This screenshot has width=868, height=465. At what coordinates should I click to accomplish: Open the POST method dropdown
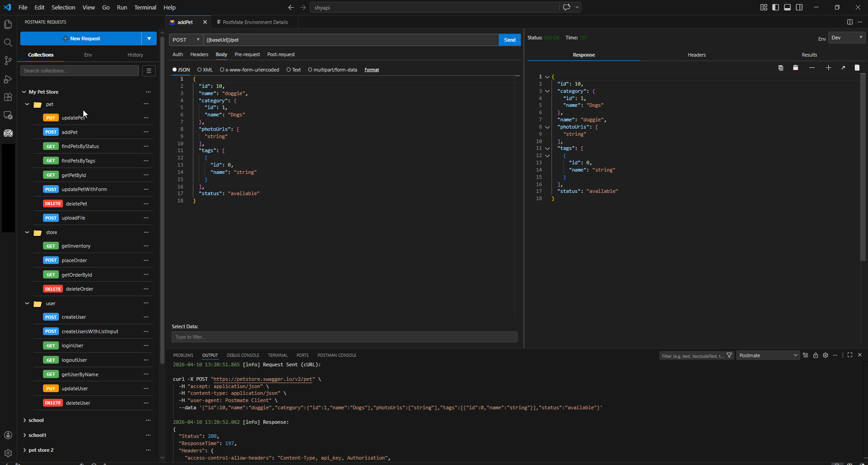pyautogui.click(x=186, y=40)
